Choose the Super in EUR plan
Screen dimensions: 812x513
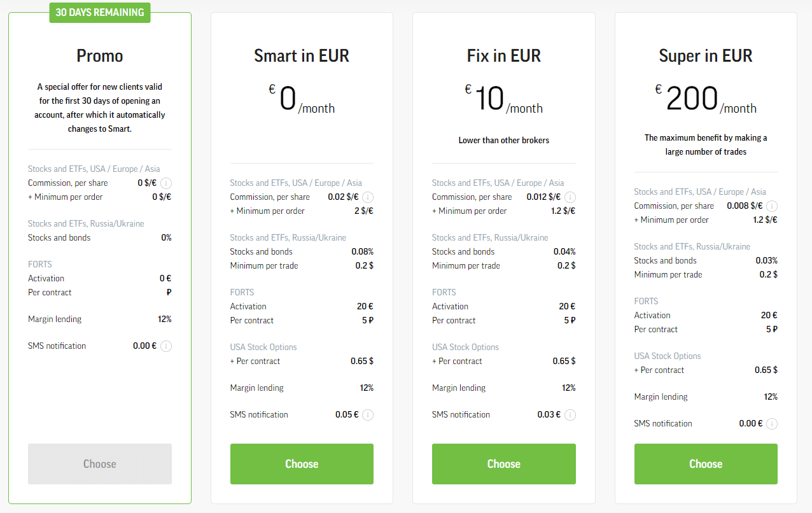tap(706, 464)
